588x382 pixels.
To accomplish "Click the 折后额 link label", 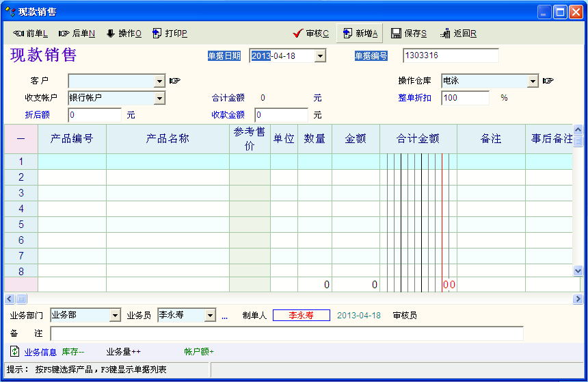I will [x=38, y=115].
